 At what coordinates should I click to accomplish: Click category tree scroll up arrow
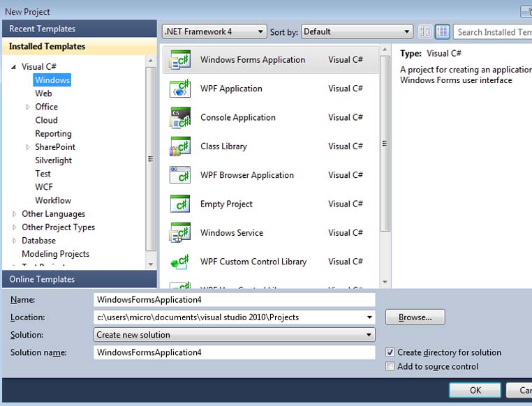151,61
